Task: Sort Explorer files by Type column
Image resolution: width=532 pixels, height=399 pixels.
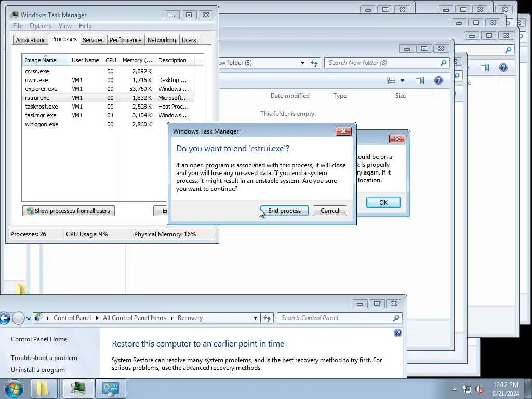Action: (x=340, y=96)
